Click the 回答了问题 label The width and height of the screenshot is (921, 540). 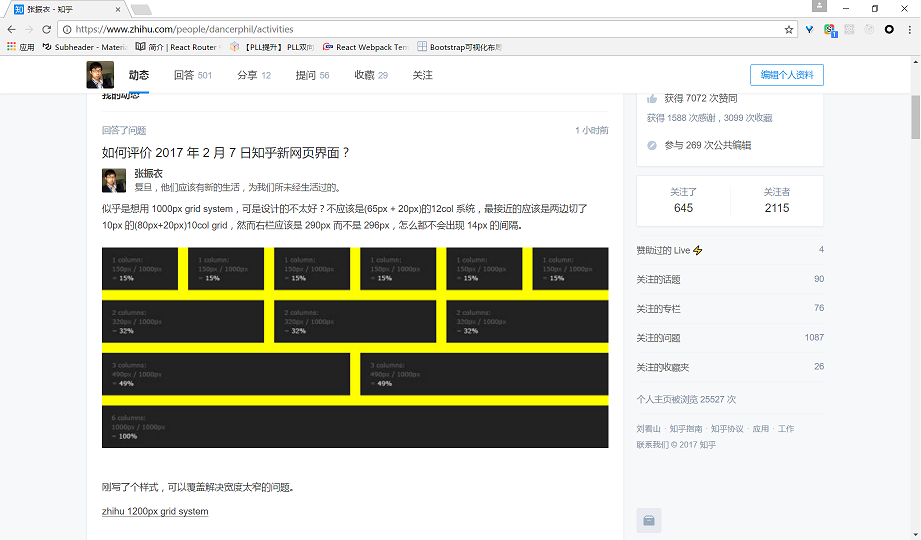pos(124,130)
